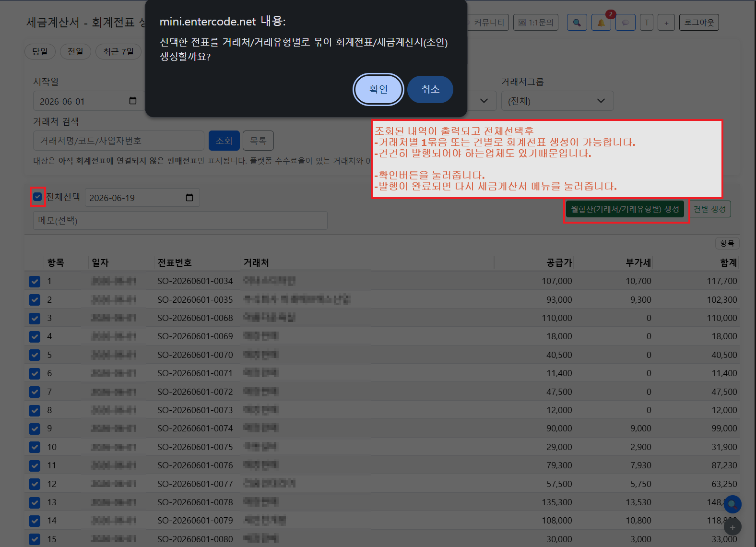The height and width of the screenshot is (547, 756).
Task: Expand the 거래처그룹 dropdown
Action: (557, 101)
